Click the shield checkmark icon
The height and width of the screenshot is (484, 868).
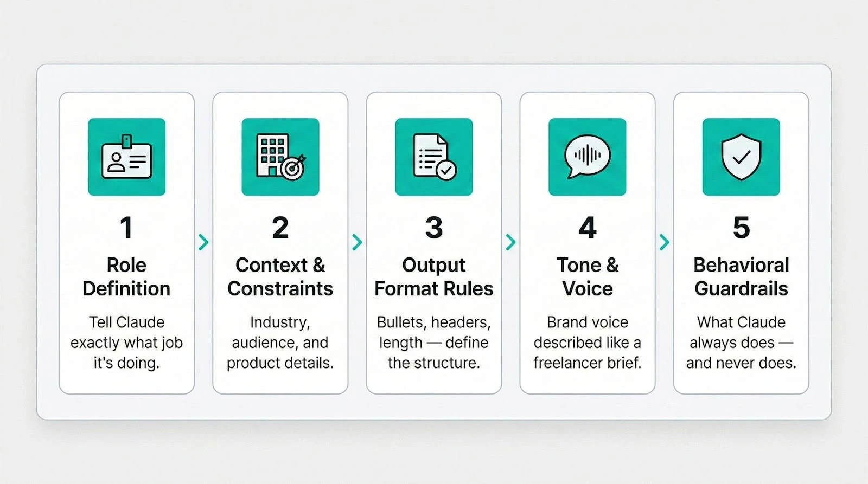[x=741, y=157]
